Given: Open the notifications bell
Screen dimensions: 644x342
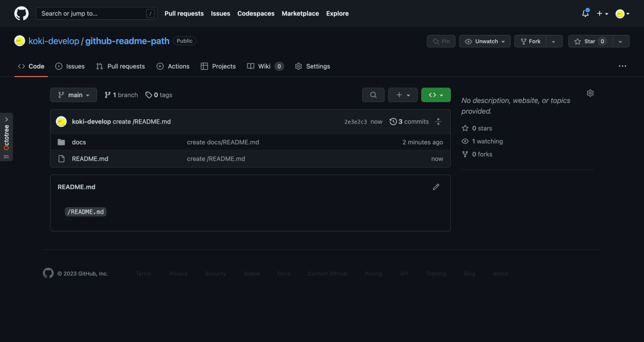Looking at the screenshot, I should pyautogui.click(x=586, y=13).
